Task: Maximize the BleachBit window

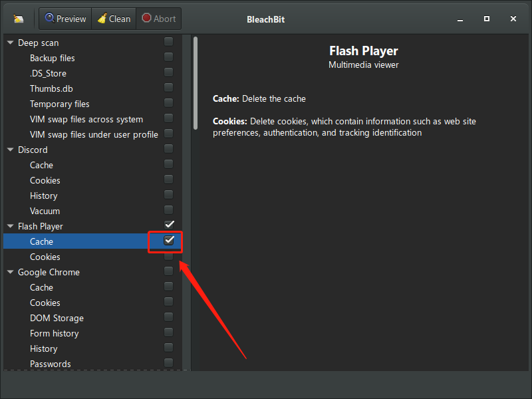Action: click(487, 19)
